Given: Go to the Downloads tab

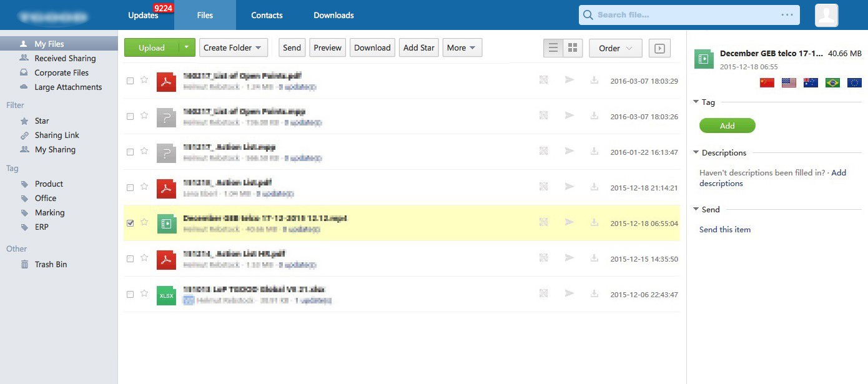Looking at the screenshot, I should pyautogui.click(x=333, y=15).
